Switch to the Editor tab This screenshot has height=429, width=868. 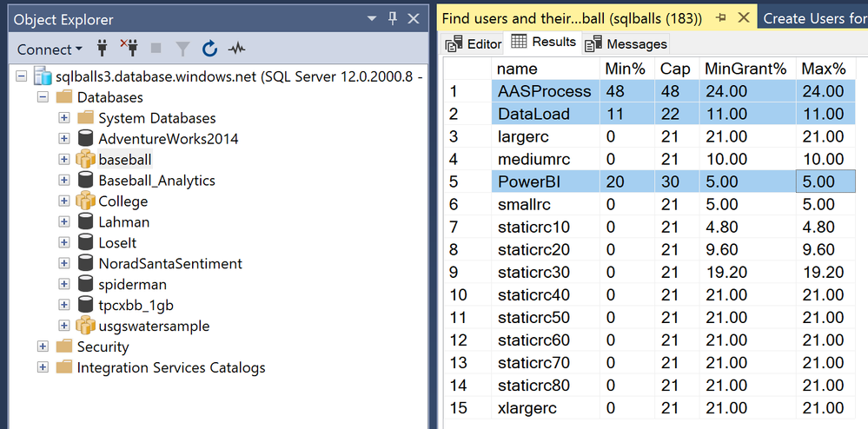pyautogui.click(x=474, y=43)
